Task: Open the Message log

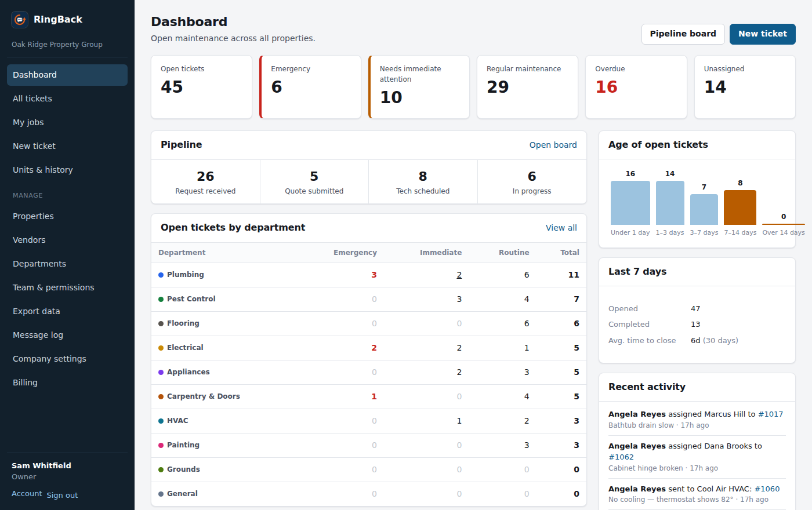Action: click(67, 335)
